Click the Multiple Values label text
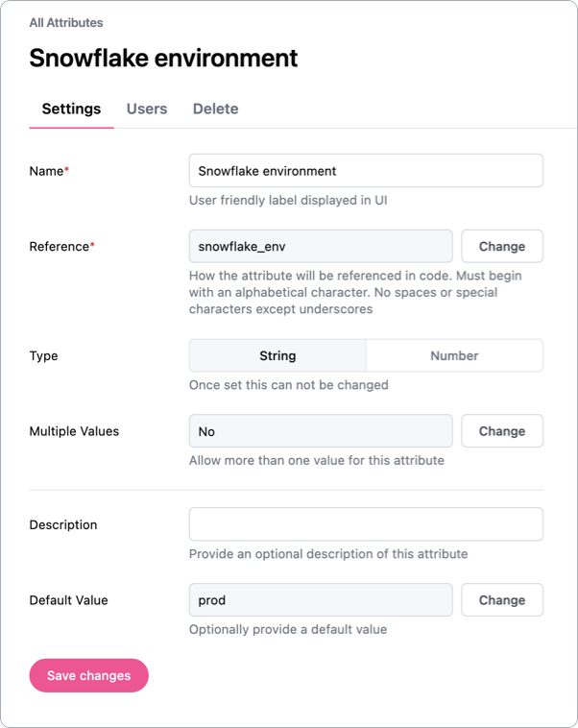The height and width of the screenshot is (728, 578). pyautogui.click(x=74, y=431)
